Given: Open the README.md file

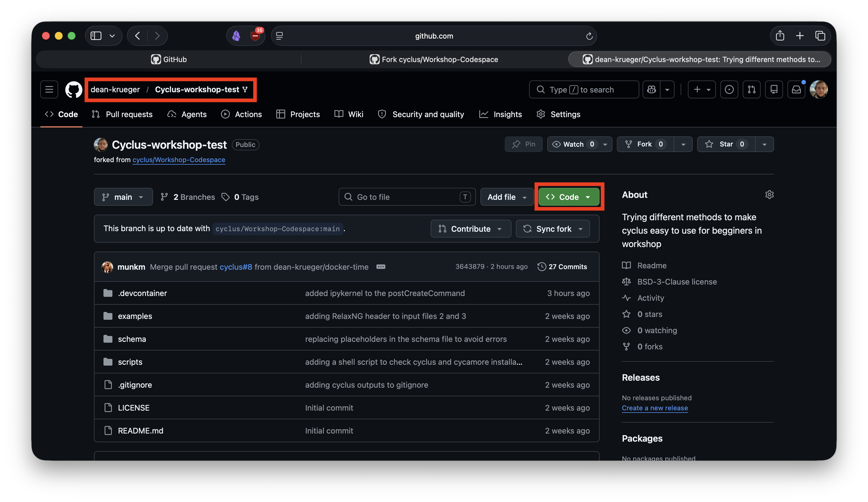Looking at the screenshot, I should coord(141,431).
